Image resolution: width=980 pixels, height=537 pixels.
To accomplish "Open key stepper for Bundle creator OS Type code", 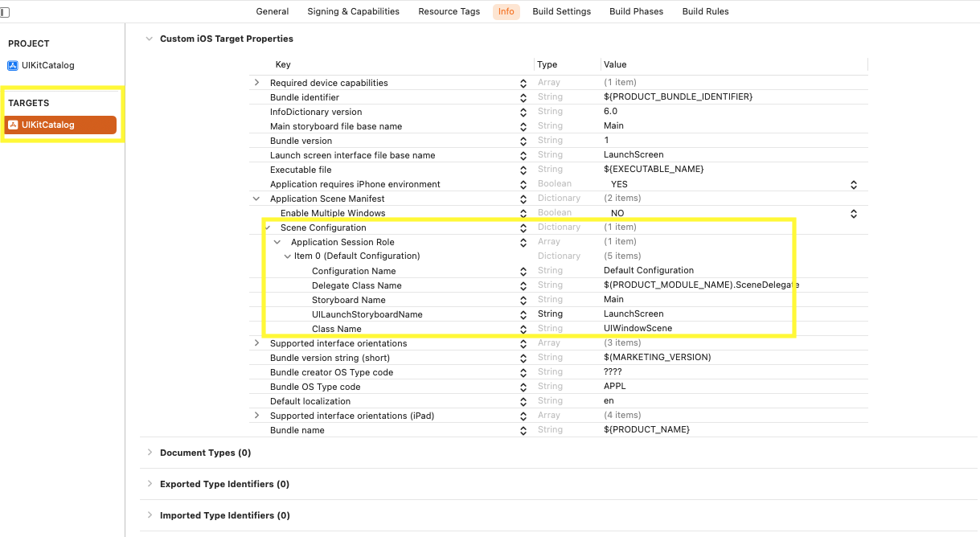I will coord(523,372).
